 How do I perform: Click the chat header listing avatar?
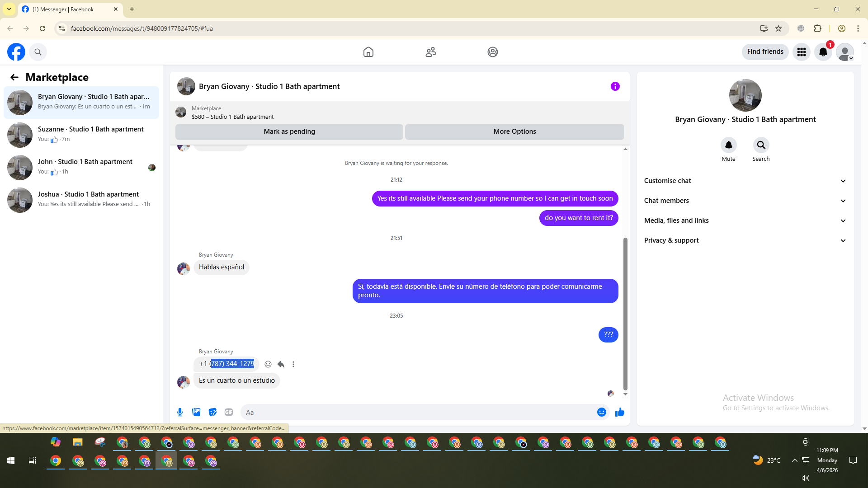[x=186, y=86]
